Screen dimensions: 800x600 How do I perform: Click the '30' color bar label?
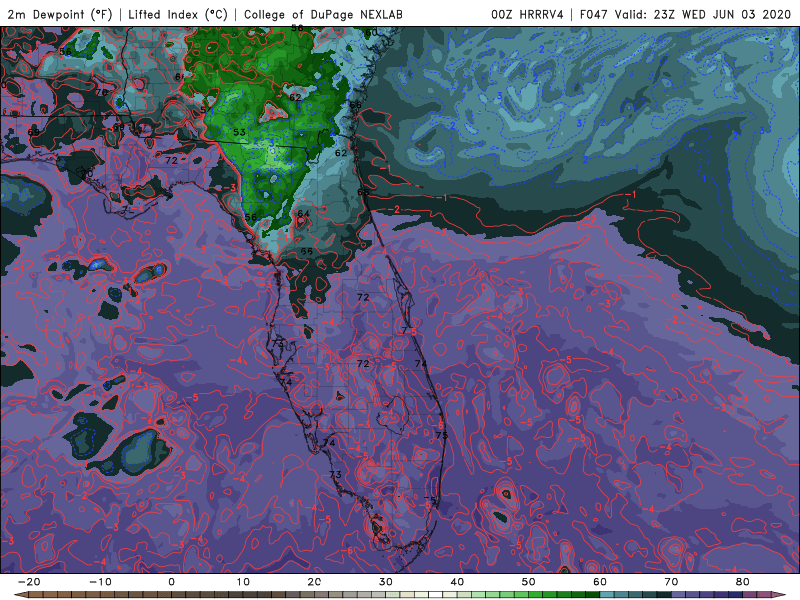(386, 582)
